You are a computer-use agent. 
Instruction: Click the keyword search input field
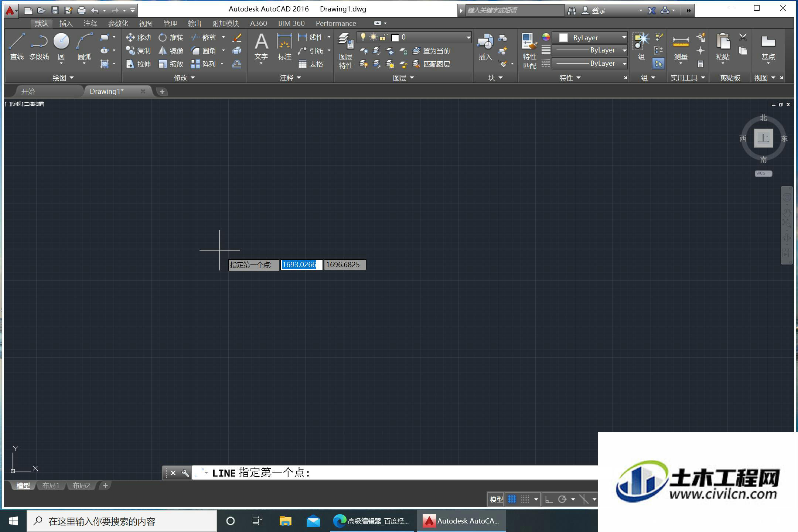514,10
